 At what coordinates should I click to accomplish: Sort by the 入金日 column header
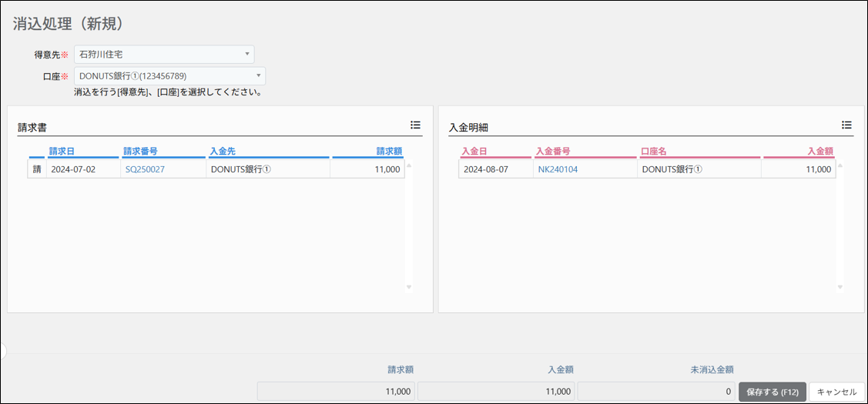474,151
